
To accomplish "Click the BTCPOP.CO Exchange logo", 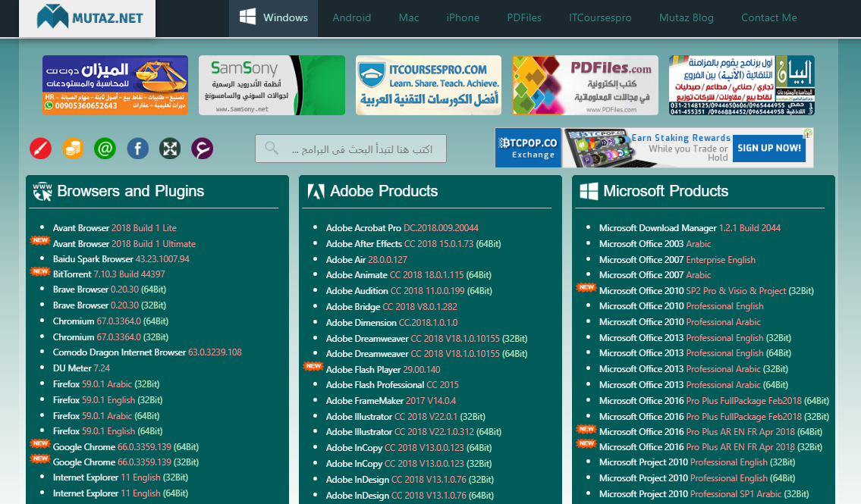I will click(528, 148).
